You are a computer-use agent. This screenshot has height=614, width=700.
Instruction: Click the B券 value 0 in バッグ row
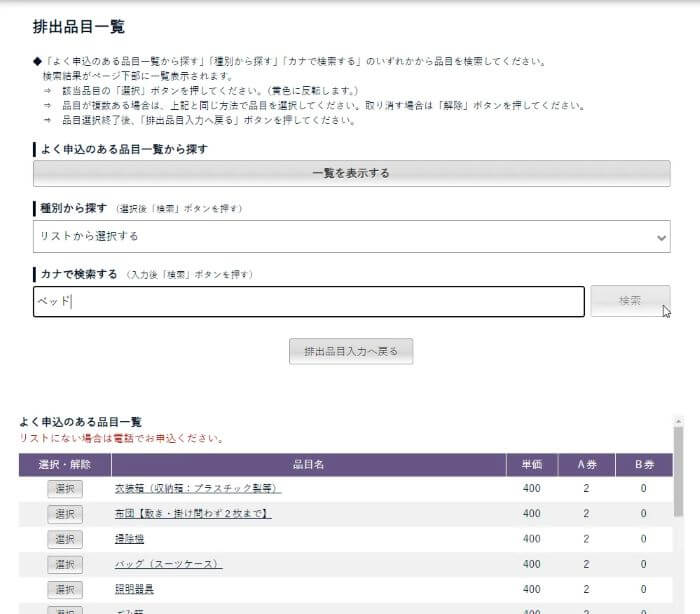[x=643, y=564]
